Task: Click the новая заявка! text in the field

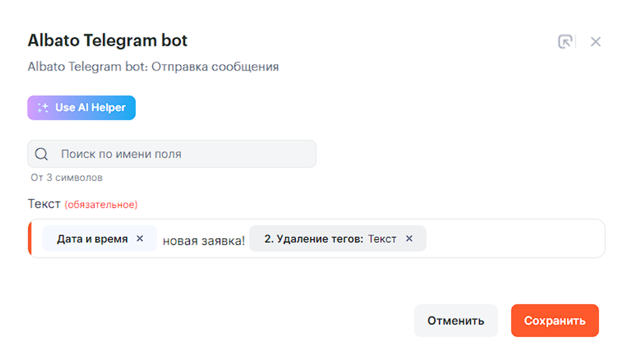Action: pyautogui.click(x=203, y=241)
